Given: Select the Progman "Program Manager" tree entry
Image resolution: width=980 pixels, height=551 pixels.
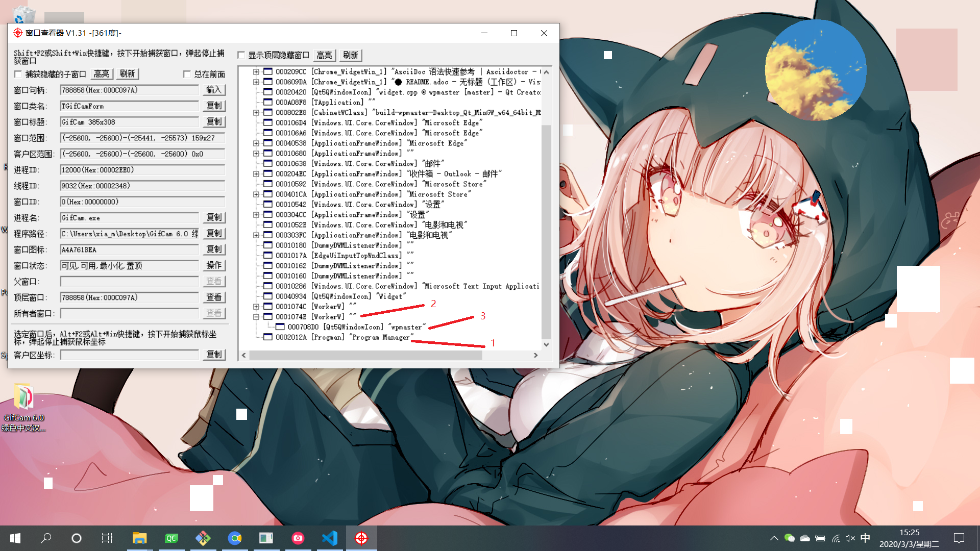Looking at the screenshot, I should pyautogui.click(x=342, y=337).
